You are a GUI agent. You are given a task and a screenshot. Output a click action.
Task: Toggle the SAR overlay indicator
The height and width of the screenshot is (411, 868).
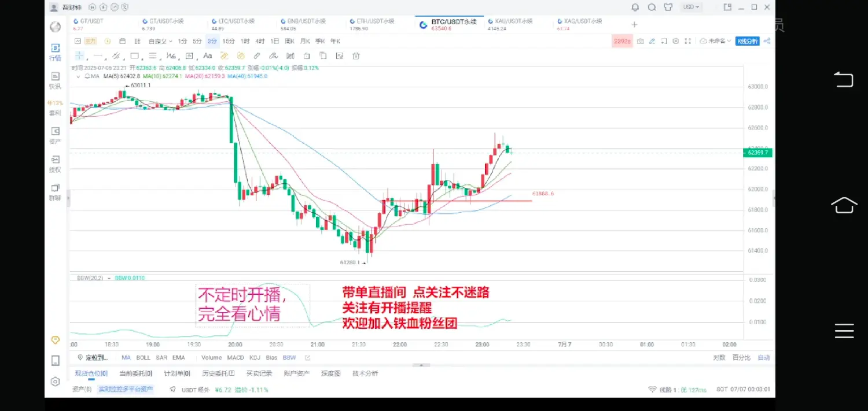pos(161,358)
